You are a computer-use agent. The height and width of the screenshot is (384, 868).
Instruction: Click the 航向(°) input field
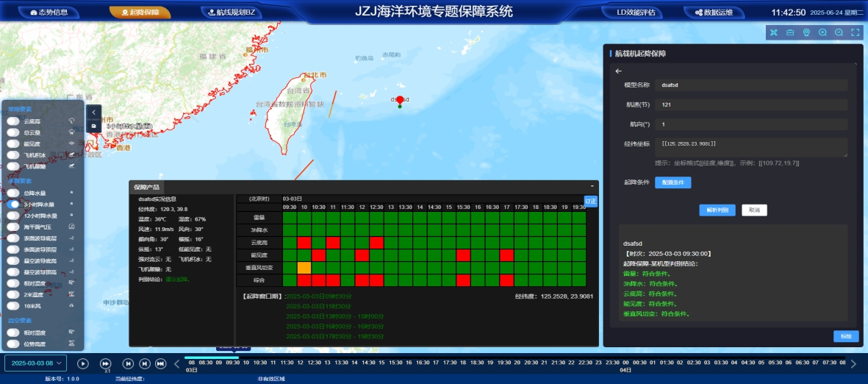[x=750, y=124]
